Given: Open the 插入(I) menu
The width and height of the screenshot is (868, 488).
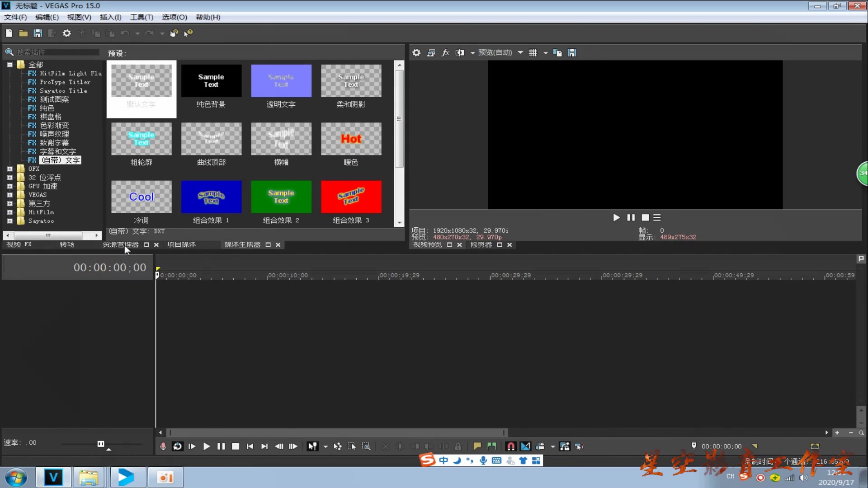Looking at the screenshot, I should [x=110, y=17].
